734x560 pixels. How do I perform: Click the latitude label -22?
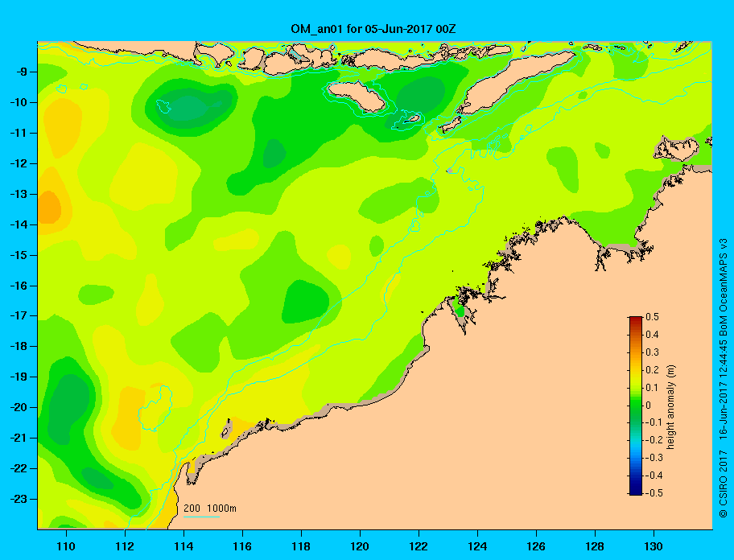19,468
